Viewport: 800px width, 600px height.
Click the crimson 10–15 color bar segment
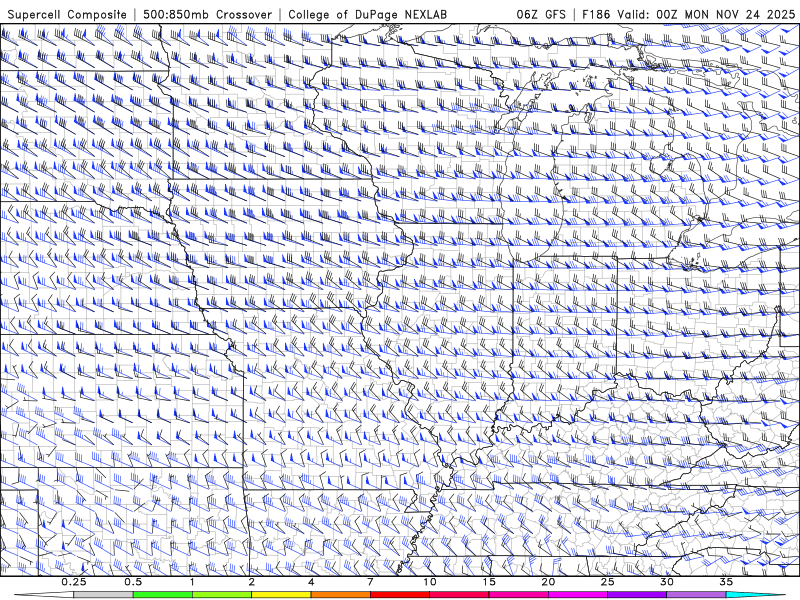[x=459, y=595]
